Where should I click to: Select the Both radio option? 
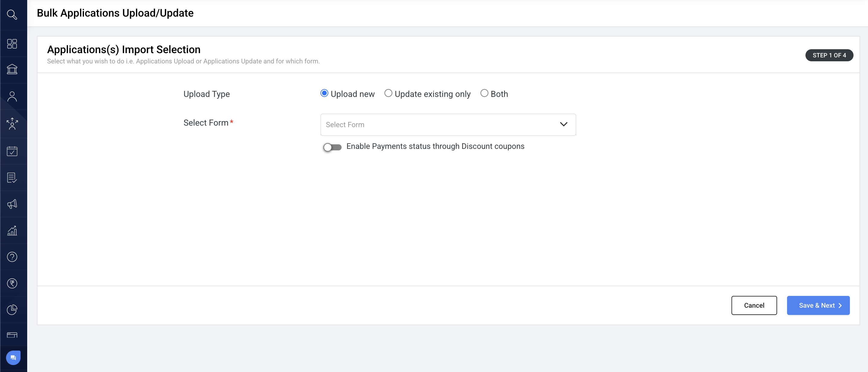point(484,93)
